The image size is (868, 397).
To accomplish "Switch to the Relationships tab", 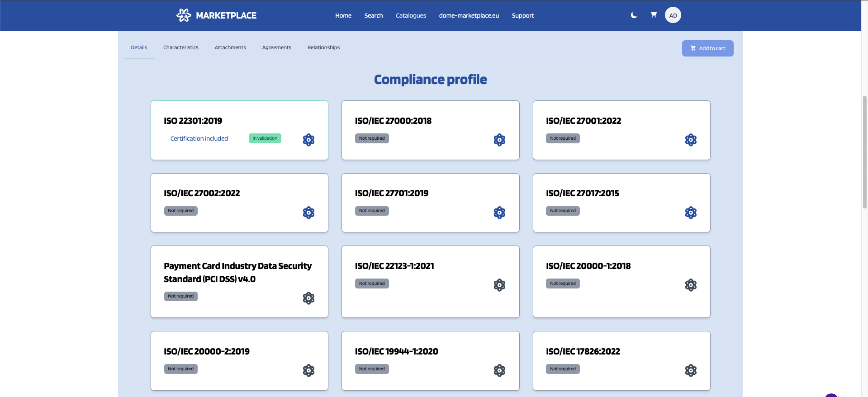I will [x=323, y=47].
